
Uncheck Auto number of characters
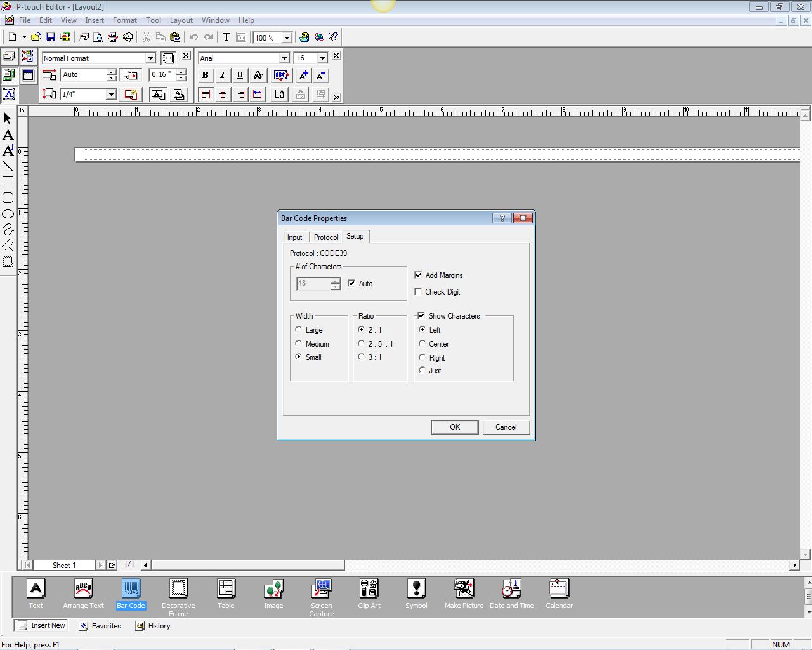[x=352, y=283]
